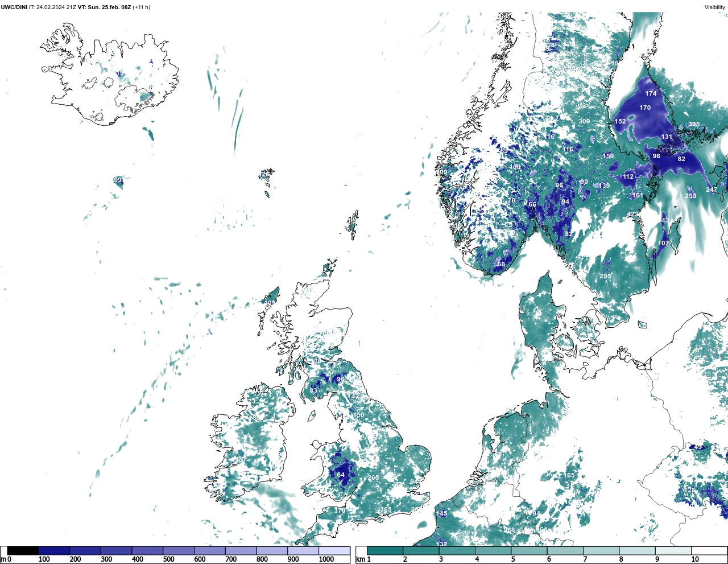Click the '165' visibility value over Germany
728x564 pixels.
[x=569, y=475]
